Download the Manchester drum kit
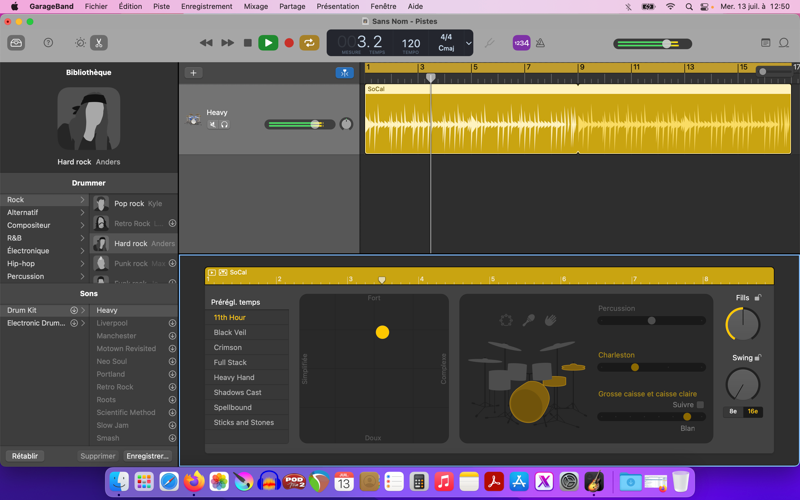This screenshot has width=800, height=500. tap(172, 336)
